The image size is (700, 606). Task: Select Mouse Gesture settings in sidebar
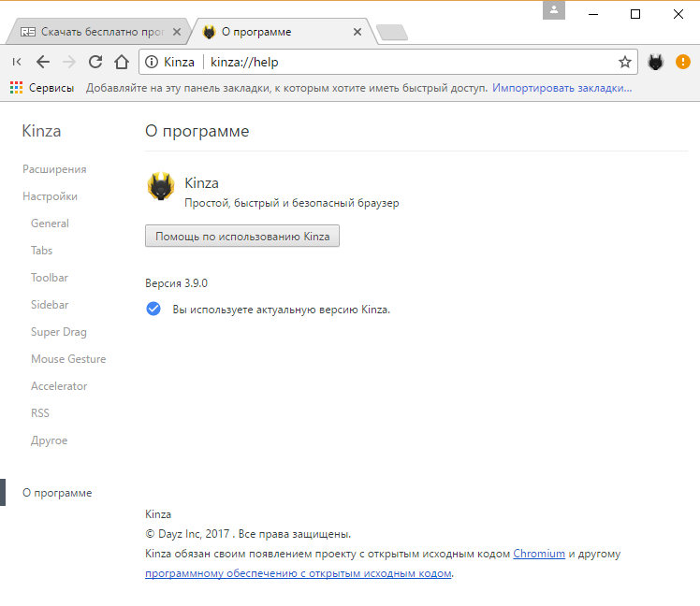(68, 359)
